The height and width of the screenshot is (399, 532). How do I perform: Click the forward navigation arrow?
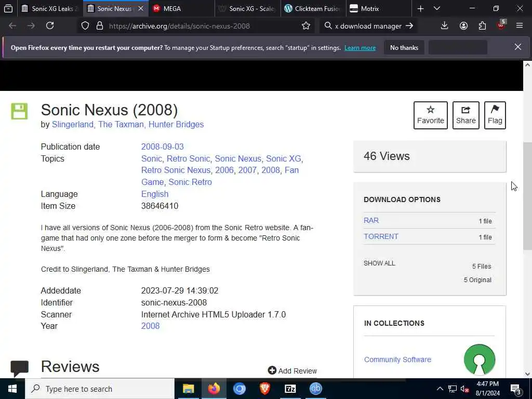[x=31, y=25]
